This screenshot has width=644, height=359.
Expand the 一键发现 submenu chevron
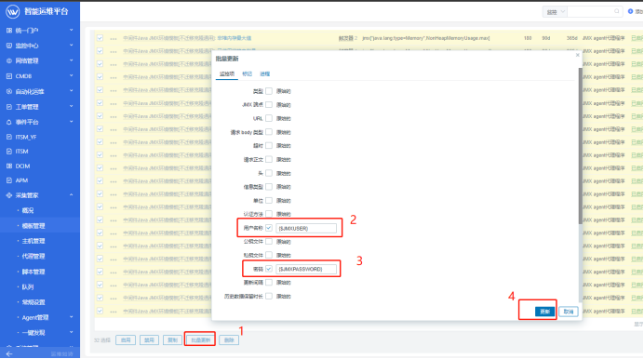(72, 332)
